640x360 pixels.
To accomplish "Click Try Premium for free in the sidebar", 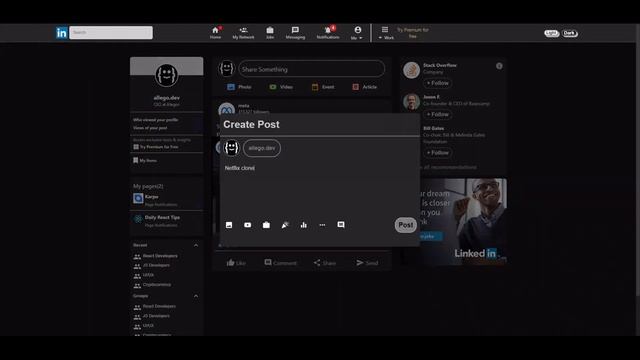I will tap(156, 147).
